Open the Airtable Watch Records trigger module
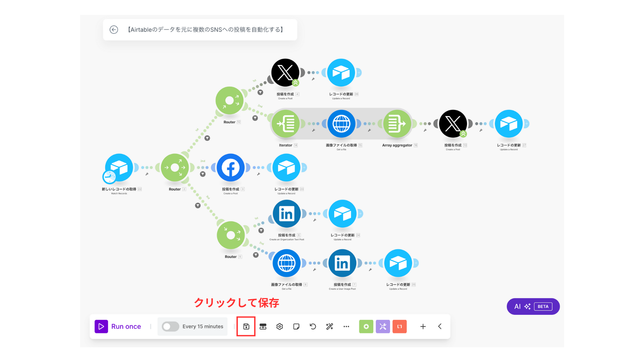This screenshot has height=362, width=644. coord(119,168)
